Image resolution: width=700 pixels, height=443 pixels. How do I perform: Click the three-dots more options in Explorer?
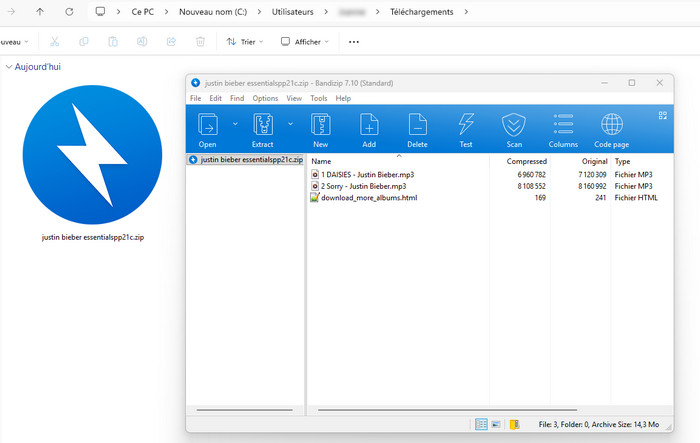tap(354, 42)
